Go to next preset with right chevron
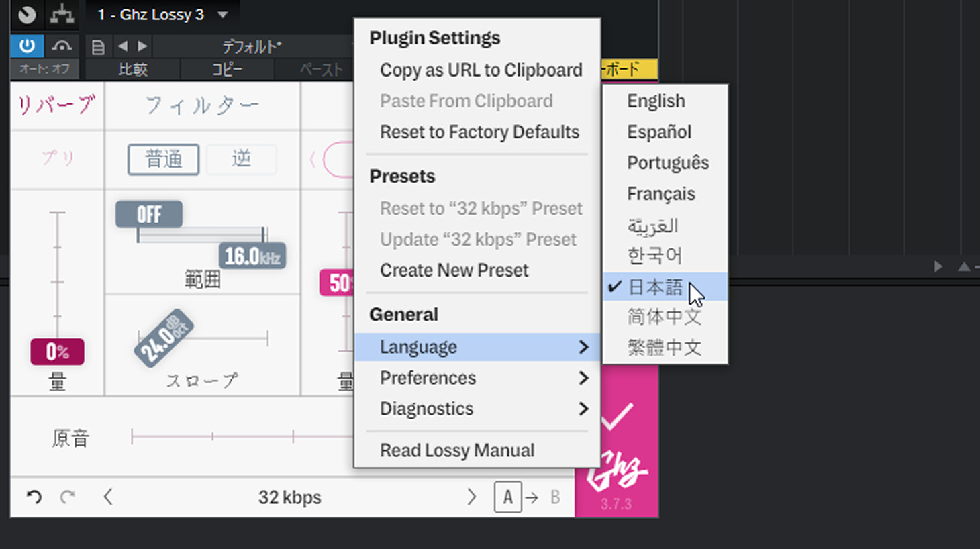 tap(471, 497)
